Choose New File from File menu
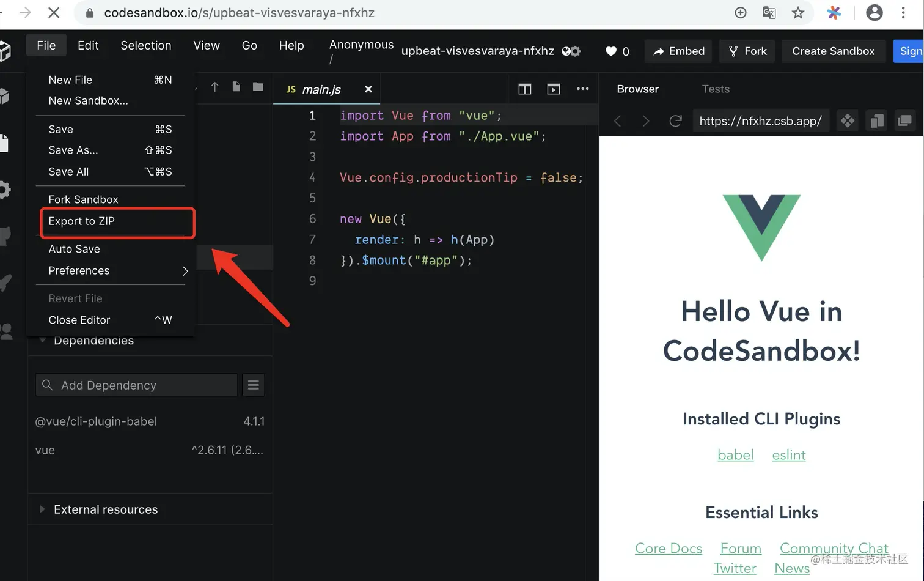Viewport: 924px width, 581px height. pos(111,80)
